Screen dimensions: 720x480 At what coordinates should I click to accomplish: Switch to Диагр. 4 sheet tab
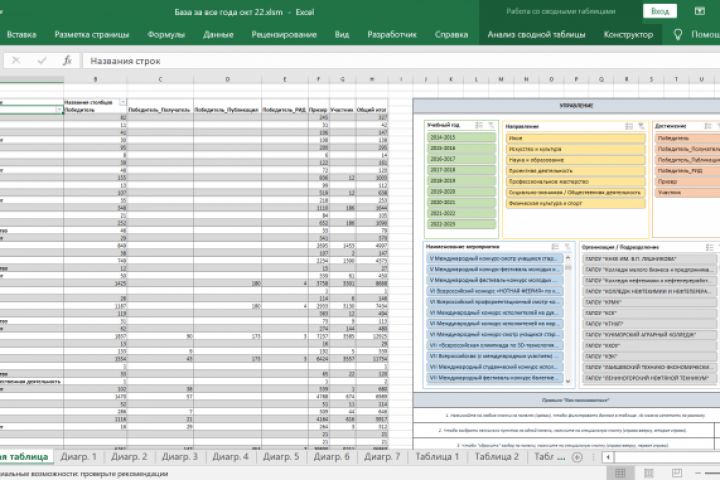pos(230,457)
